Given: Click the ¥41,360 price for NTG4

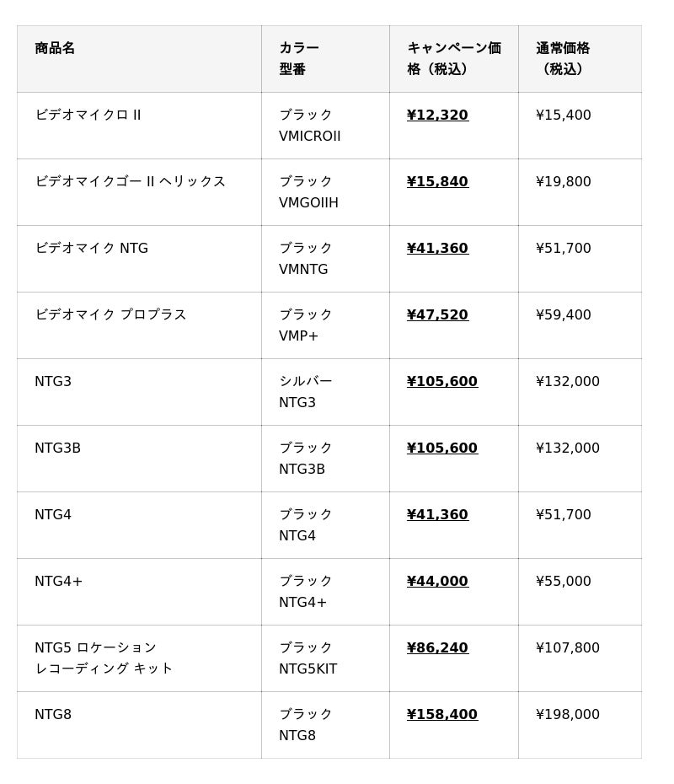Looking at the screenshot, I should pos(437,515).
